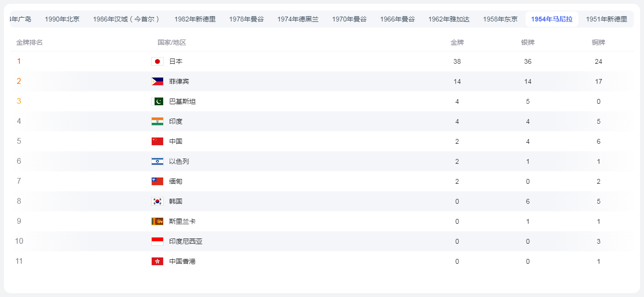This screenshot has height=297, width=644.
Task: Switch to the 1990年北京 tab
Action: (x=62, y=19)
